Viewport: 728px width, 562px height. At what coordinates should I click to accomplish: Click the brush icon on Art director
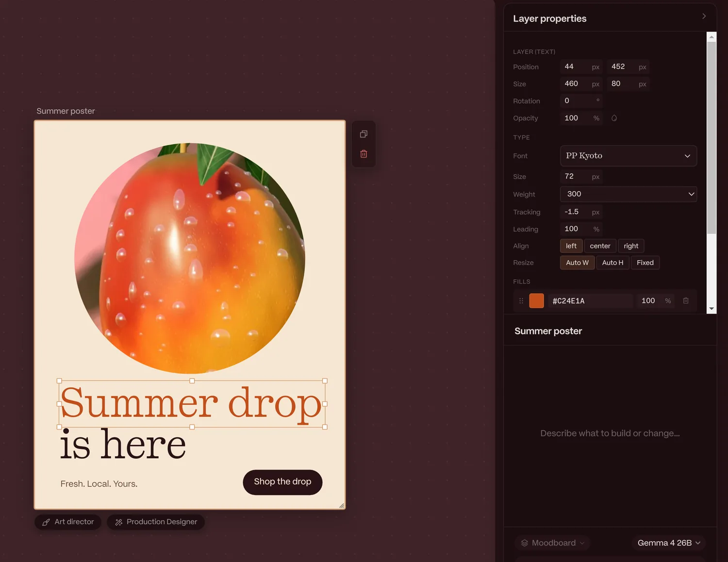[46, 522]
